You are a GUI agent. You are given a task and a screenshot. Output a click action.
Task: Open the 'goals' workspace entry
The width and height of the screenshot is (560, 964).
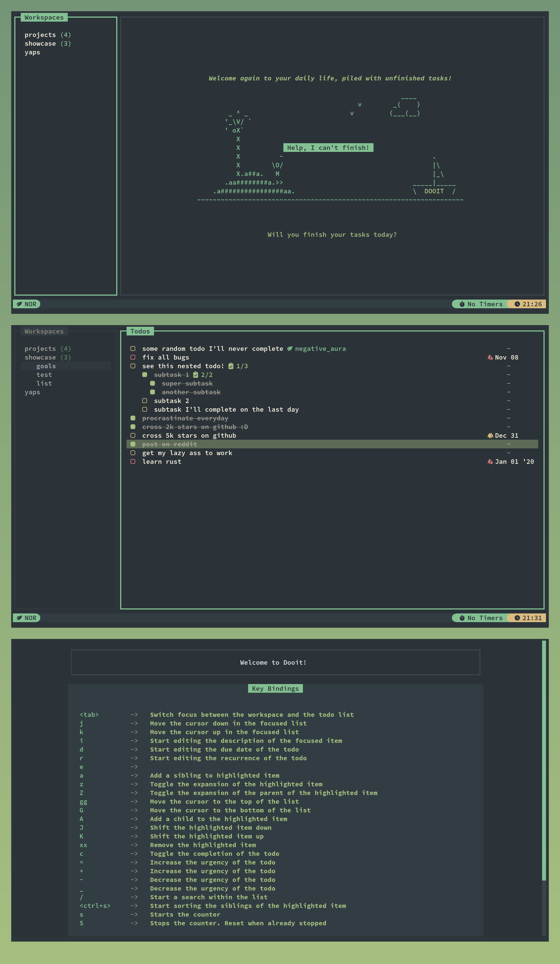[46, 366]
